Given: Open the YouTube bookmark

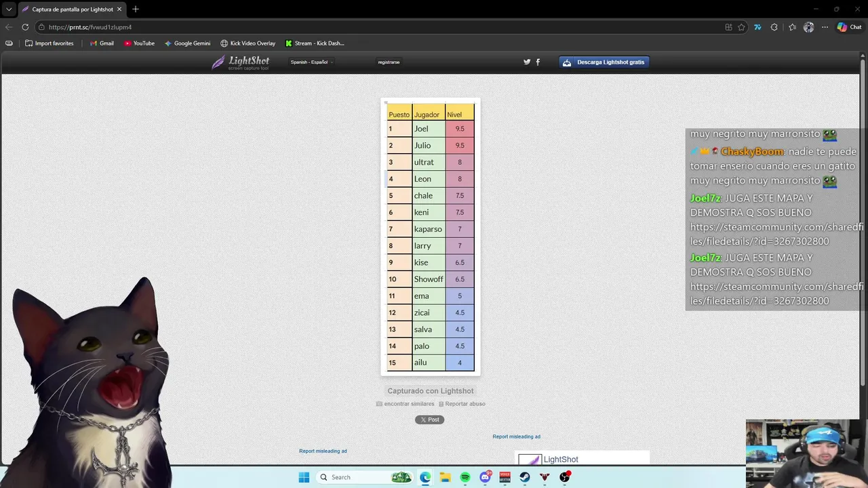Looking at the screenshot, I should coord(139,43).
